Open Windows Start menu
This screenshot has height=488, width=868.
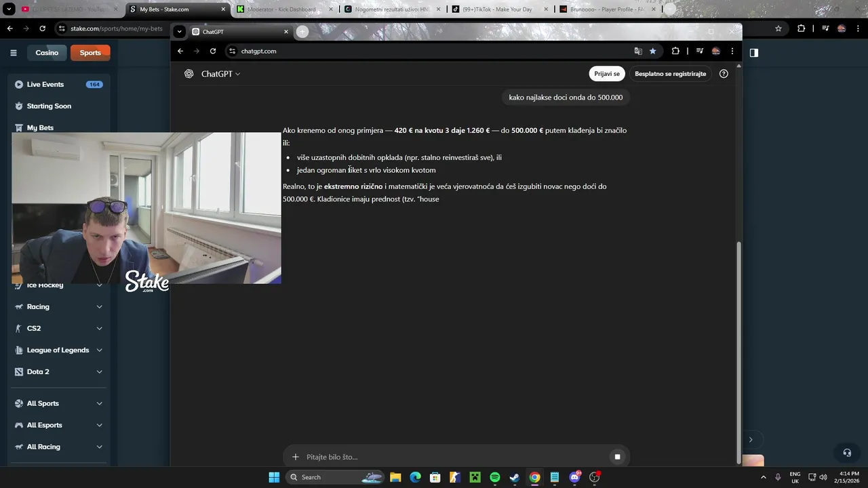click(x=274, y=477)
